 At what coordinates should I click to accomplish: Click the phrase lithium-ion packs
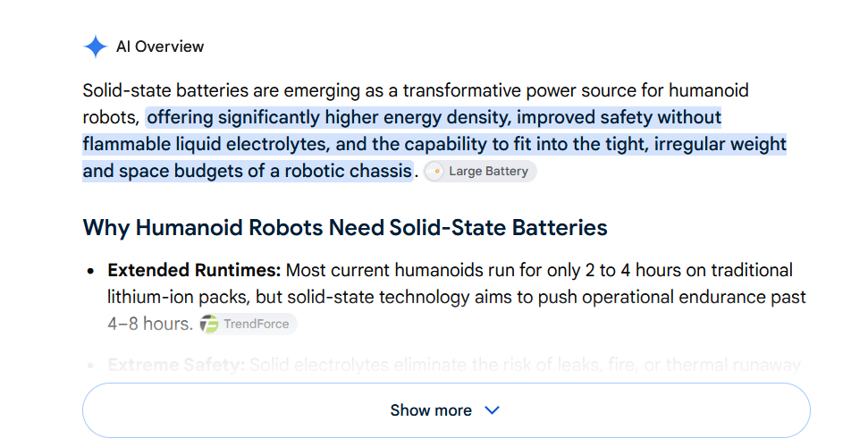(178, 298)
